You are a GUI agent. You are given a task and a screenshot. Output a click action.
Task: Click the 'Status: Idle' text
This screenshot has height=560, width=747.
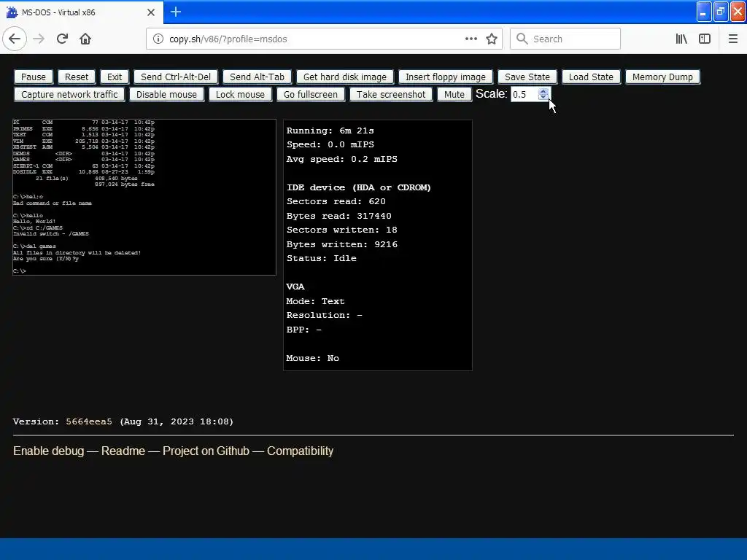[322, 258]
